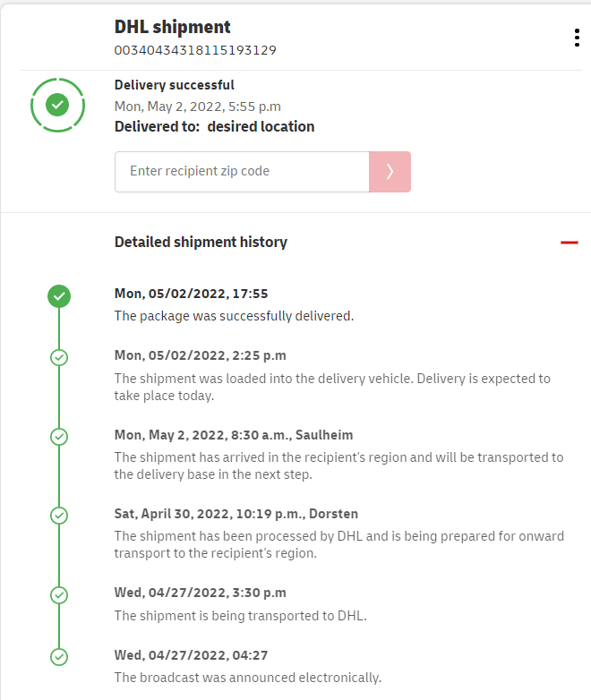Collapse the detailed shipment history section

coord(569,242)
